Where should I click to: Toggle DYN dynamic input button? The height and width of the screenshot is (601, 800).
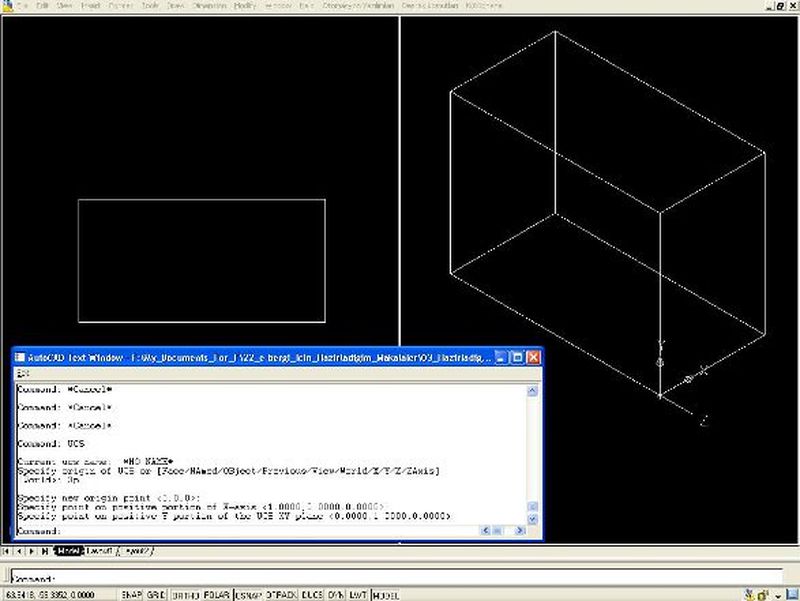click(x=337, y=594)
